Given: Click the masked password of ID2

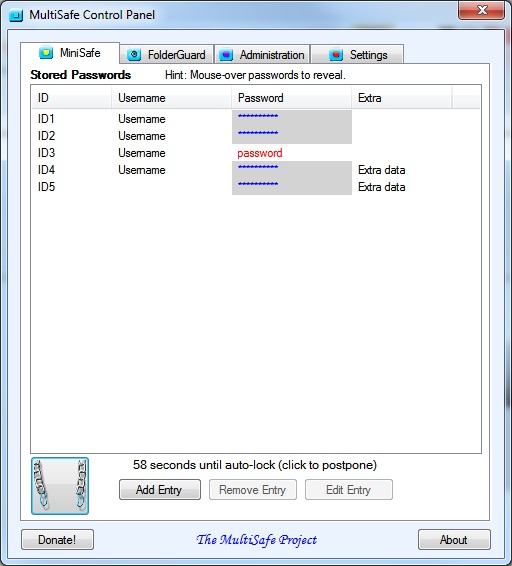Looking at the screenshot, I should 258,133.
